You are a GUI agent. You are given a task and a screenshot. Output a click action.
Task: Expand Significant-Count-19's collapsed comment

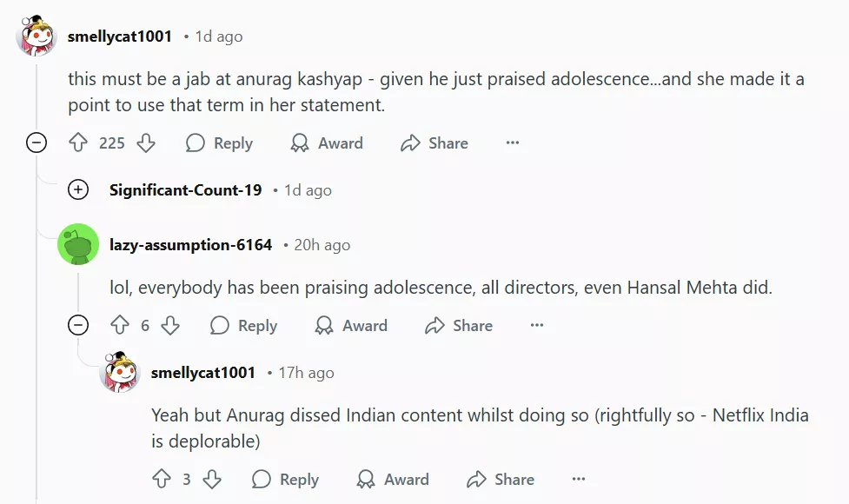coord(78,190)
